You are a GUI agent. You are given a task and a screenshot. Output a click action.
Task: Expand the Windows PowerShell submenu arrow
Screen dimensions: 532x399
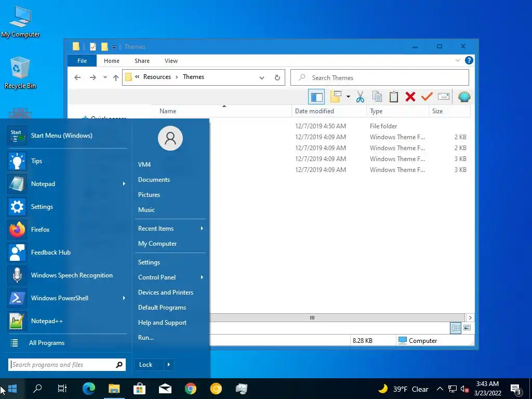124,298
